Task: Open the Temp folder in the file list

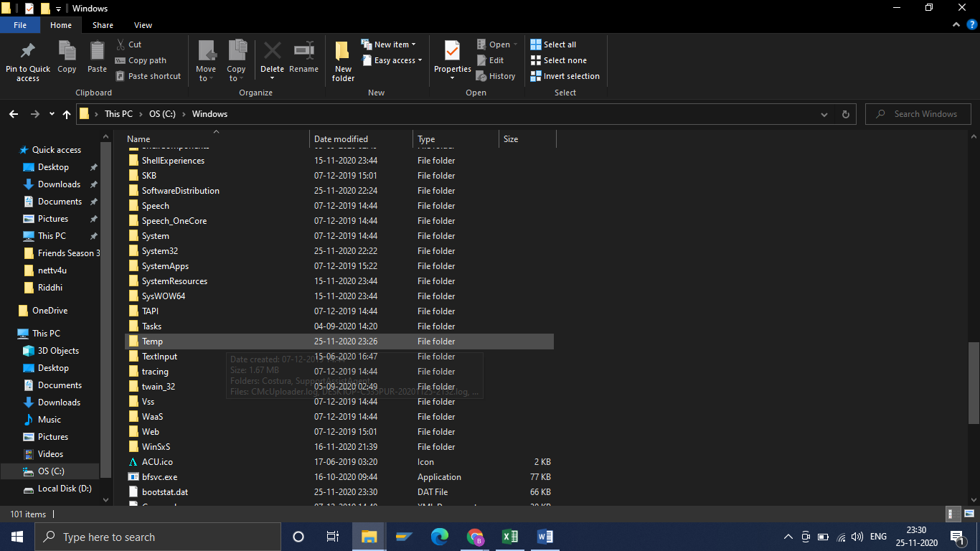Action: (x=153, y=341)
